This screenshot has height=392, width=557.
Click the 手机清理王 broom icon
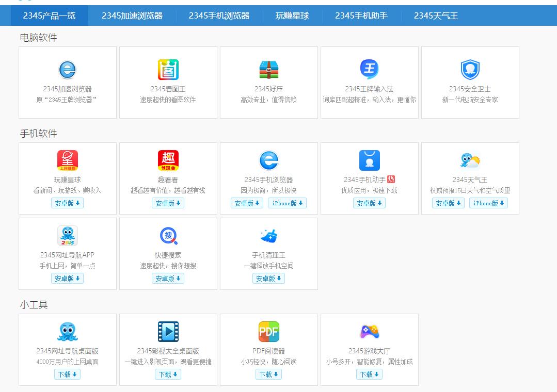(x=269, y=236)
